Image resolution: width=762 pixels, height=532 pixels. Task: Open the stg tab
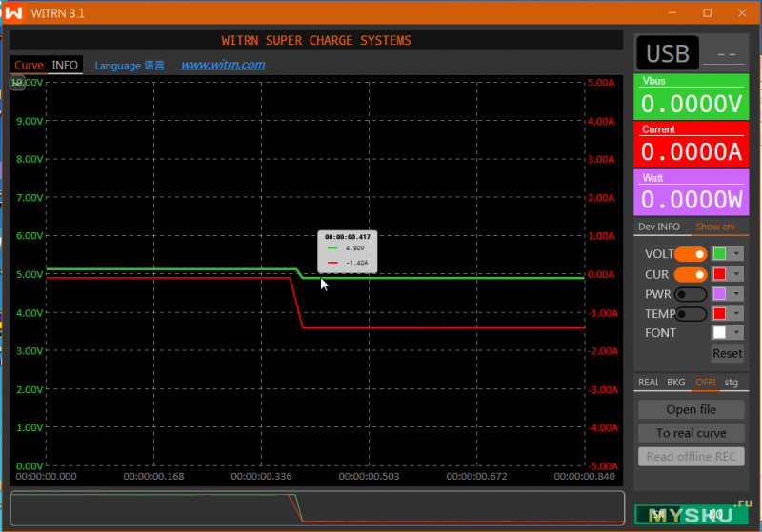pyautogui.click(x=732, y=383)
